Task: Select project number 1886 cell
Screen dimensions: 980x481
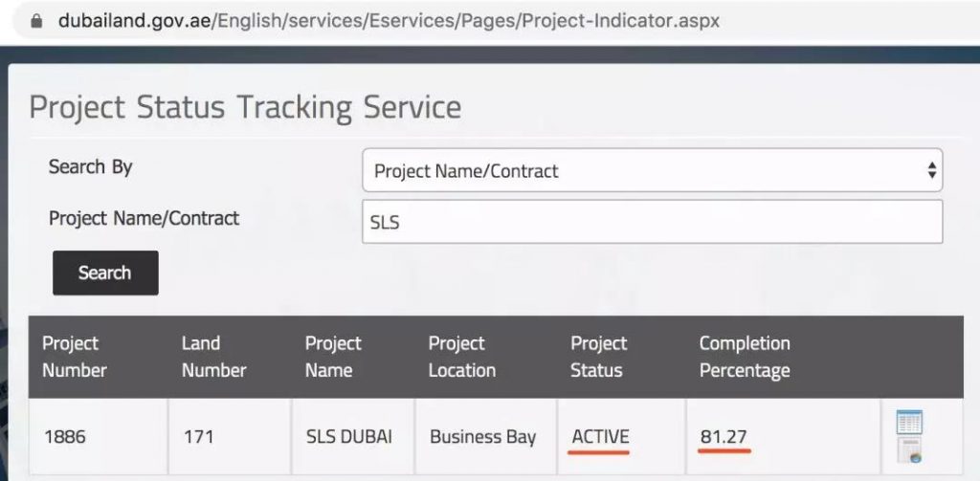Action: pyautogui.click(x=65, y=437)
